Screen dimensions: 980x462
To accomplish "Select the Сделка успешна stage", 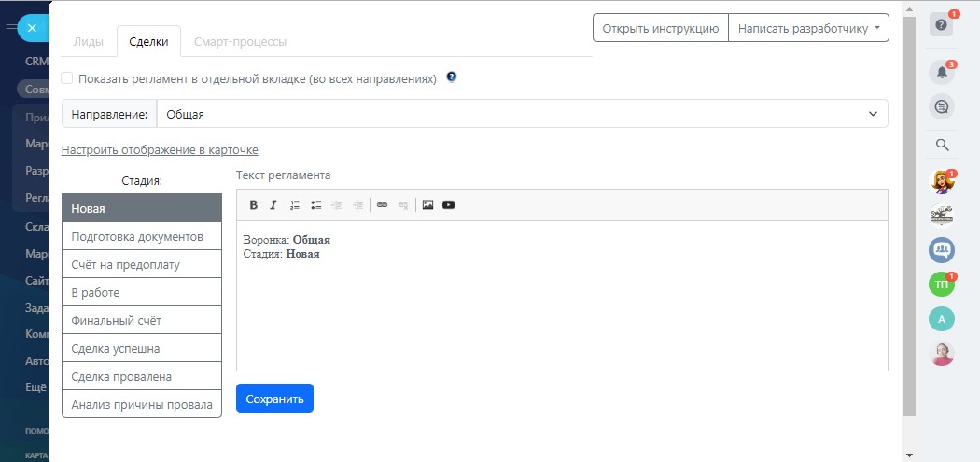I will coord(142,348).
